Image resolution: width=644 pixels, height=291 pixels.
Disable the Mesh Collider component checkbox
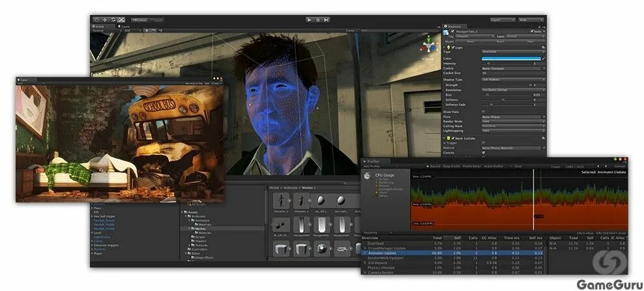coord(454,138)
